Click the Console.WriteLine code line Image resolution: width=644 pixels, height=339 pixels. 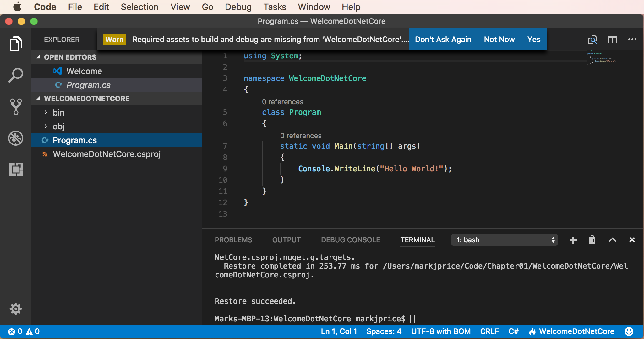pos(375,169)
